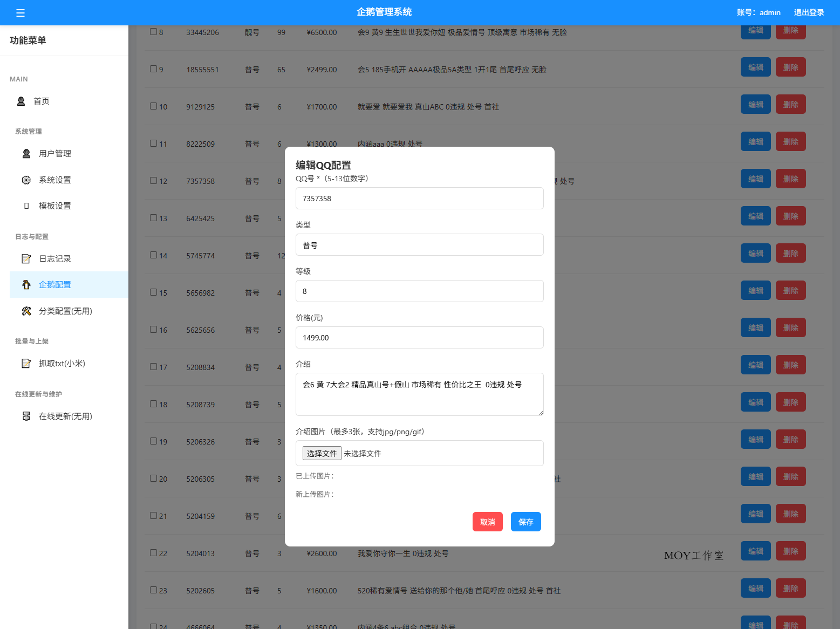Click the 企鹅配置 penguin icon
Image resolution: width=840 pixels, height=629 pixels.
click(26, 284)
